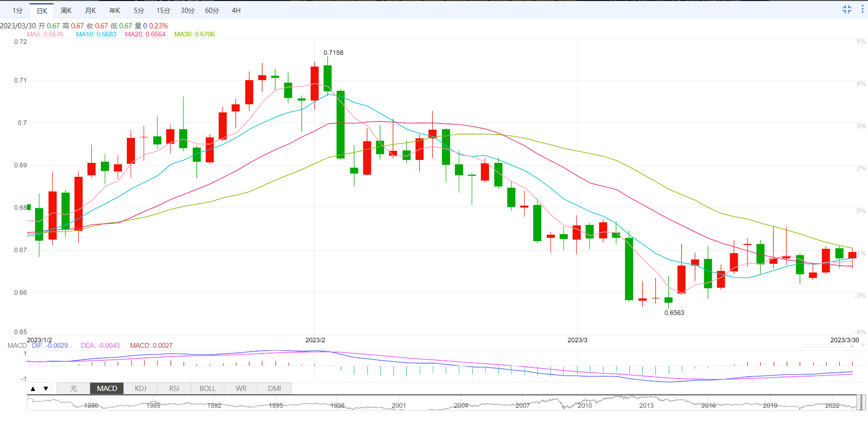Show the WR indicator
This screenshot has width=868, height=428.
(241, 388)
